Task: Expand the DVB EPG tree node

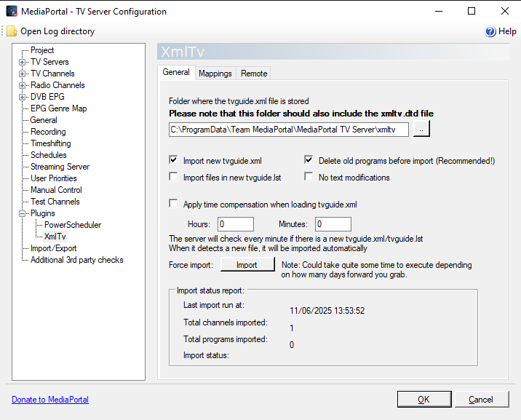Action: pos(23,98)
